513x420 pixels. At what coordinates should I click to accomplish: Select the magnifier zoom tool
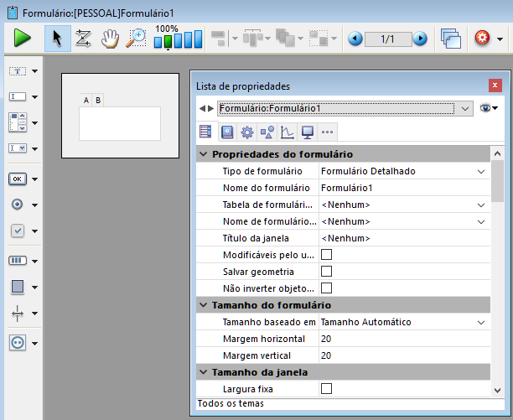(x=136, y=39)
